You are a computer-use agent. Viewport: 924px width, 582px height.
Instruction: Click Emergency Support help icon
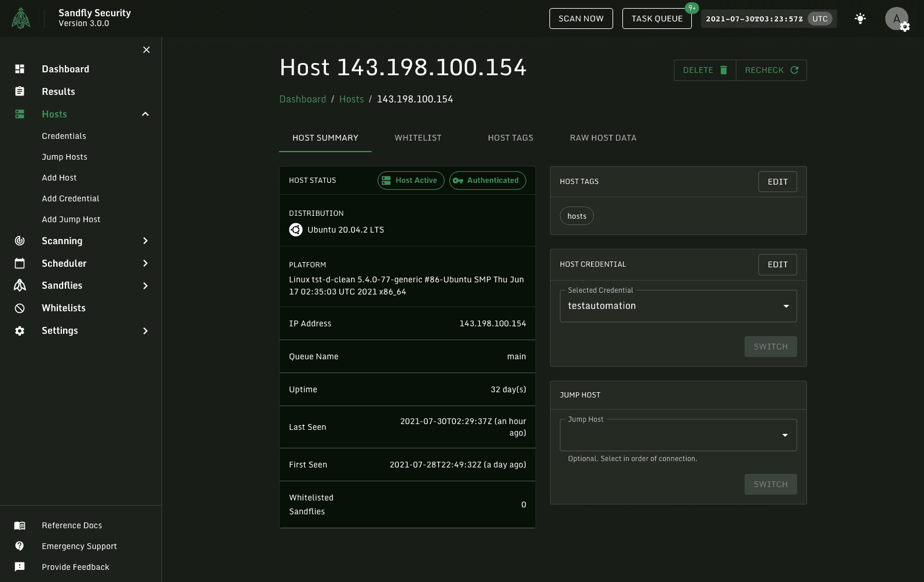coord(20,546)
